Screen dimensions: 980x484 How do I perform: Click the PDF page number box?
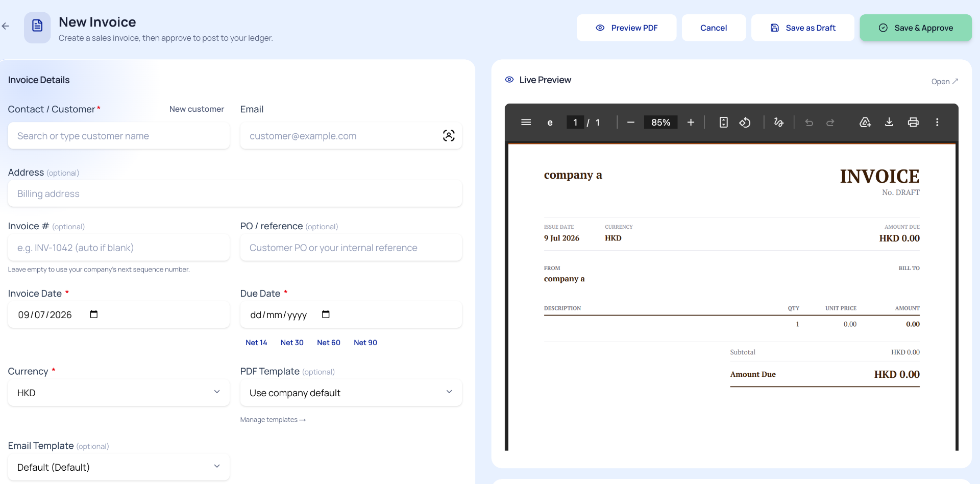[x=575, y=123]
